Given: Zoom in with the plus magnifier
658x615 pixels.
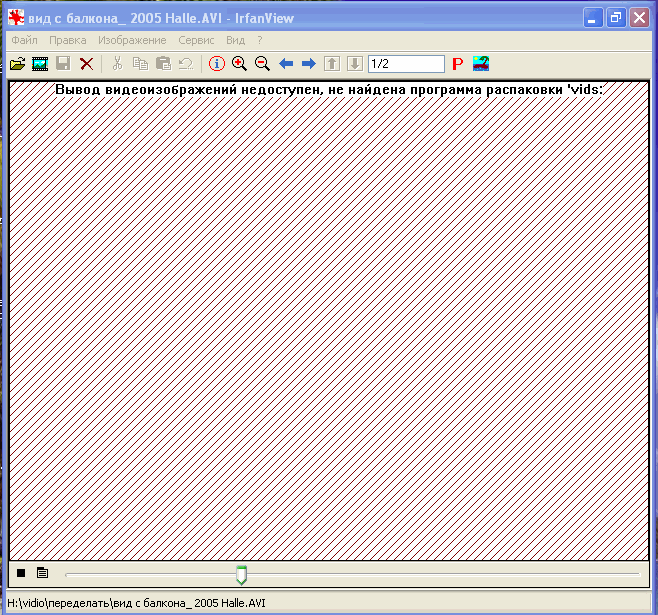Looking at the screenshot, I should [x=240, y=64].
